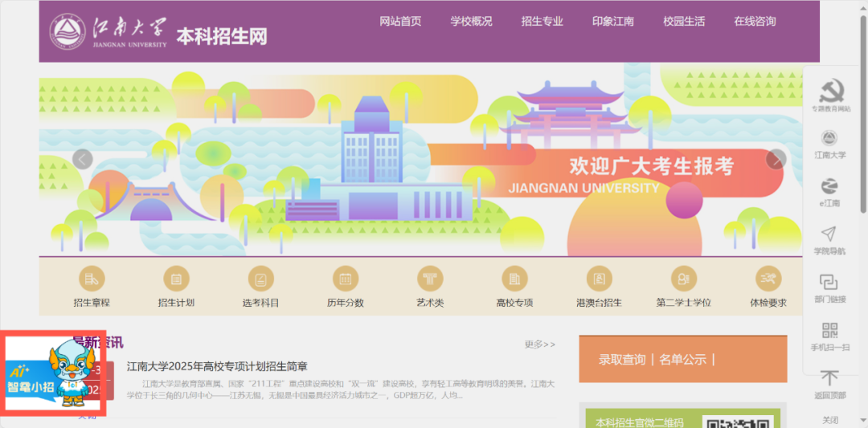Show the 手机扫一扫 QR icon
This screenshot has height=428, width=868.
pos(829,330)
